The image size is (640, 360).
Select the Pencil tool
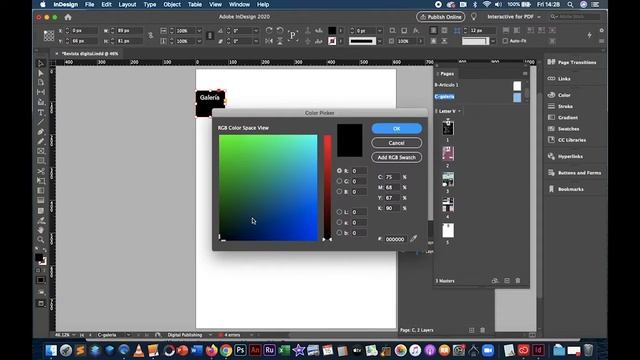point(41,142)
